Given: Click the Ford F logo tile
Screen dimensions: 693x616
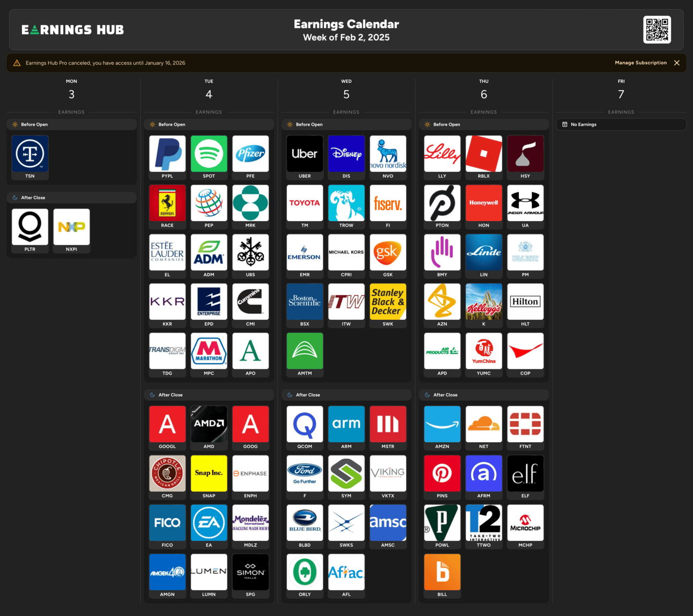Looking at the screenshot, I should click(305, 477).
